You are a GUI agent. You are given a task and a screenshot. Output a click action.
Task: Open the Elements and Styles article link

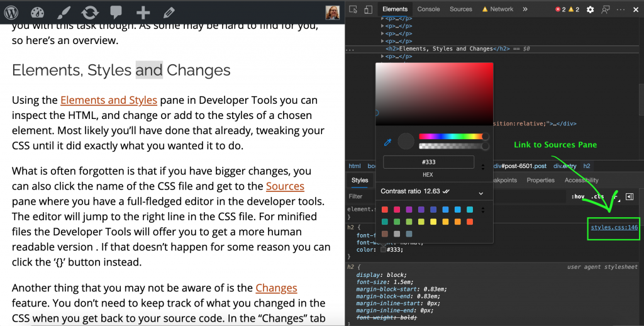108,100
